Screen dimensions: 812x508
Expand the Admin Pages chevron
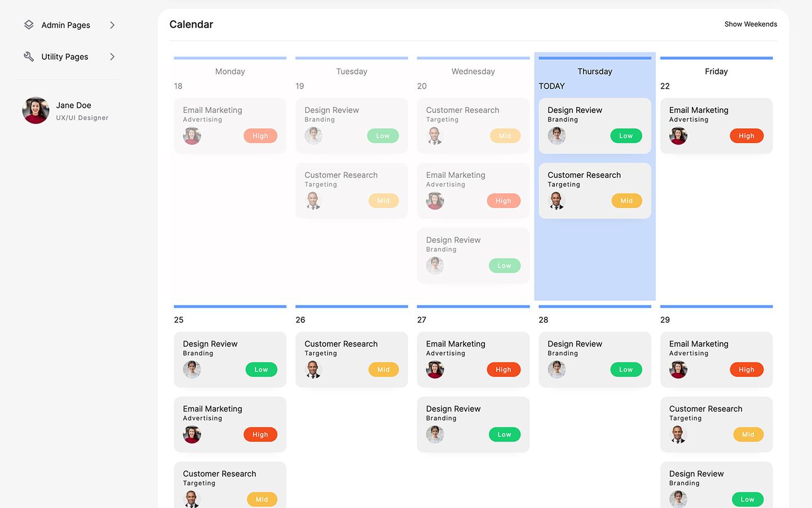coord(112,25)
